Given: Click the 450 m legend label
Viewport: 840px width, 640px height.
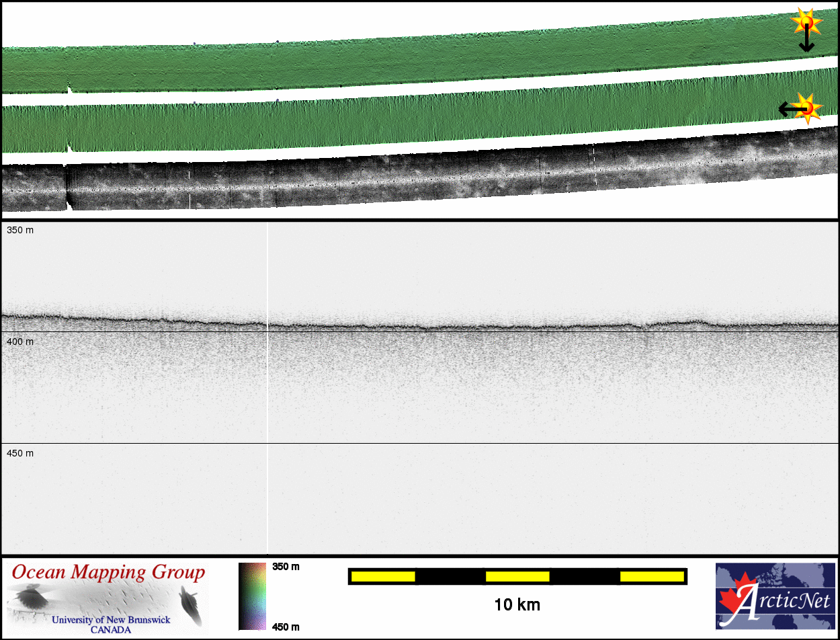Looking at the screenshot, I should coord(285,627).
